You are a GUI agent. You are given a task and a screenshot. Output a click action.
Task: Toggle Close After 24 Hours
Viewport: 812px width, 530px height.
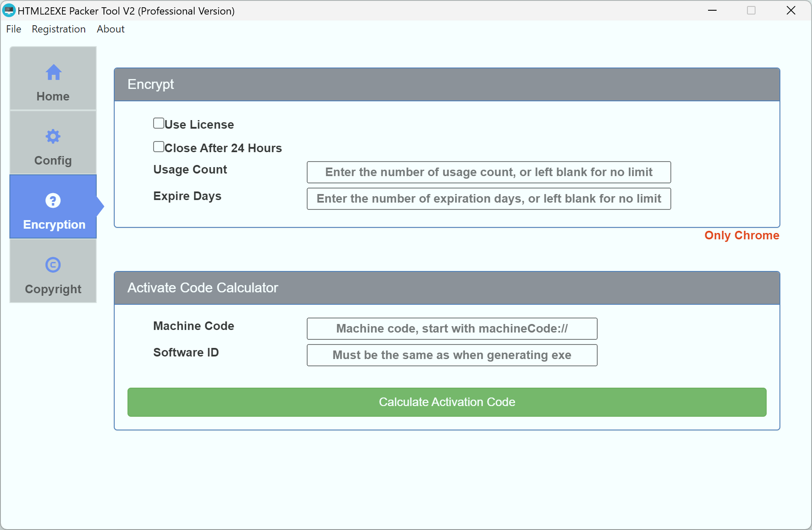tap(158, 146)
